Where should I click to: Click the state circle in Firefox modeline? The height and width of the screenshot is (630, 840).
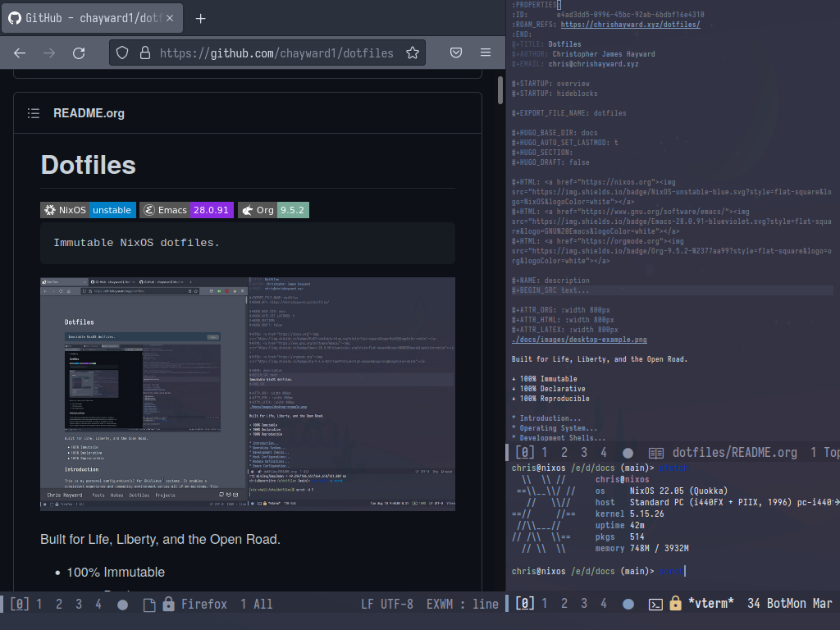click(123, 605)
